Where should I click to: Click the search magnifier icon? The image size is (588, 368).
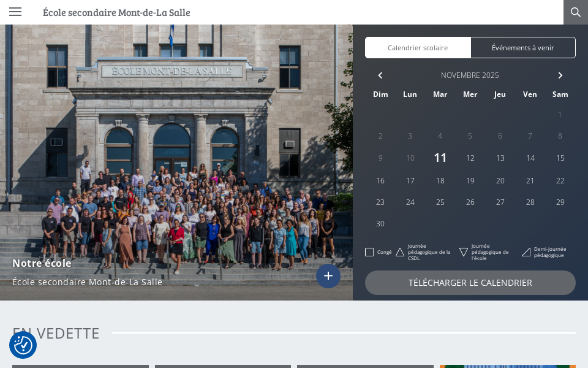tap(575, 12)
